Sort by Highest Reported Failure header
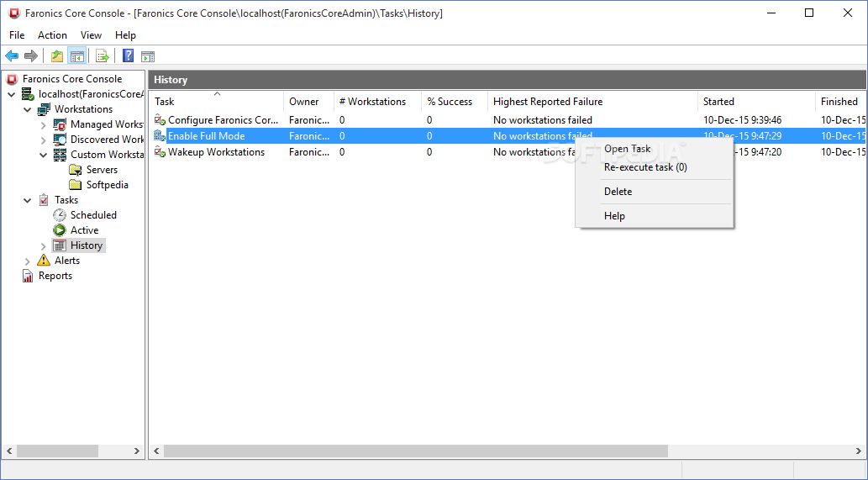 [x=592, y=102]
